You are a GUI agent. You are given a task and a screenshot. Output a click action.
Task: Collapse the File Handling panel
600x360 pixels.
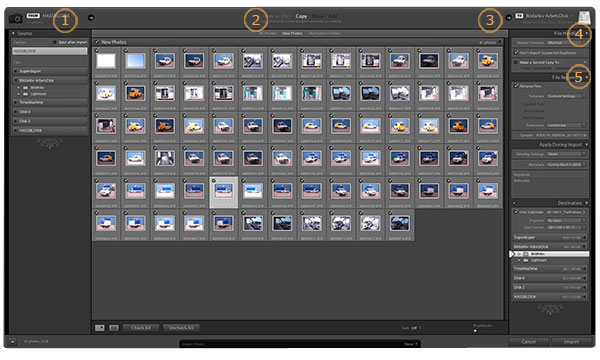(x=587, y=33)
